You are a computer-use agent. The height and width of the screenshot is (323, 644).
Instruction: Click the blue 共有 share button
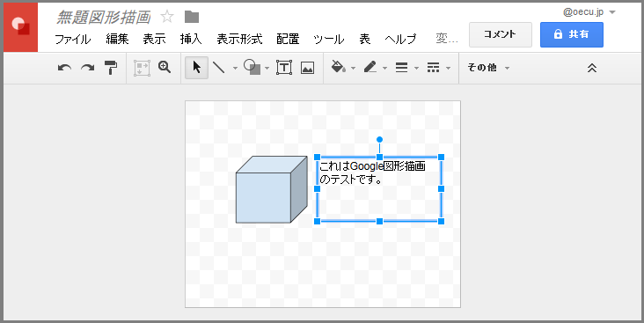click(x=571, y=35)
